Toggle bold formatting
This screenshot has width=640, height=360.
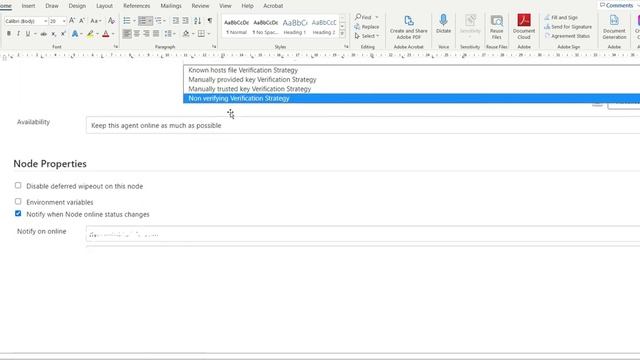point(9,33)
